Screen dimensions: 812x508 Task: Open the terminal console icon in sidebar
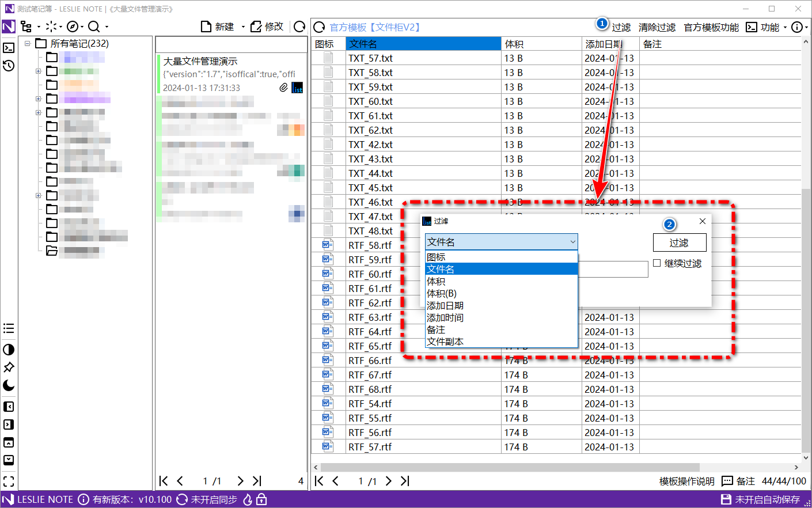[x=9, y=48]
